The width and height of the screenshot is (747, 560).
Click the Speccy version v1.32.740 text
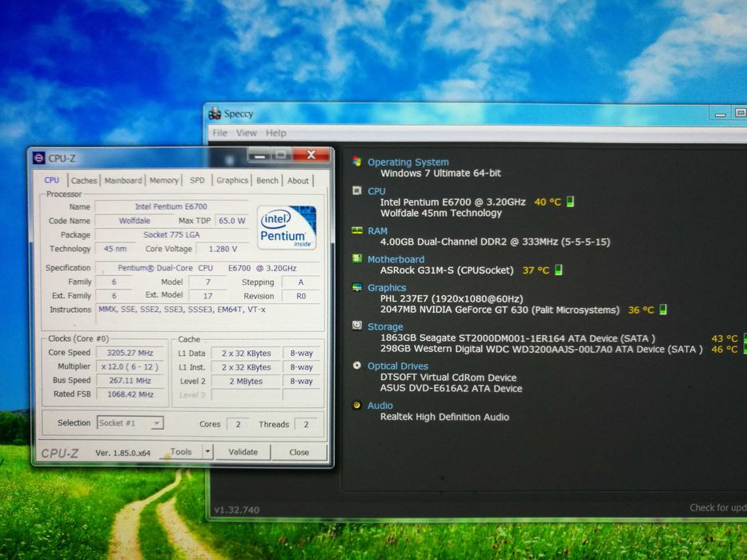tap(237, 510)
